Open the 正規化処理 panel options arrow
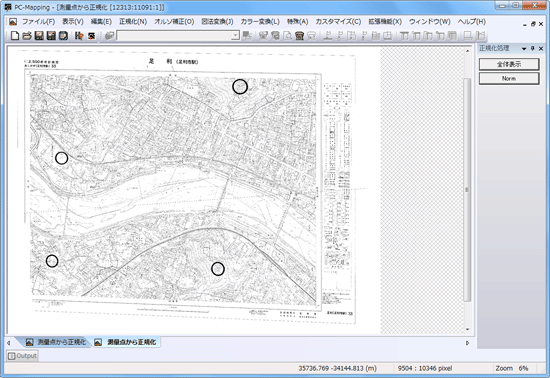 (x=524, y=49)
